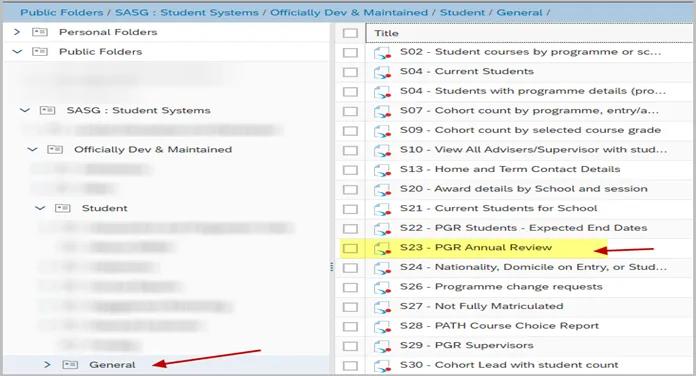696x376 pixels.
Task: Click General in the breadcrumb path
Action: [x=519, y=12]
